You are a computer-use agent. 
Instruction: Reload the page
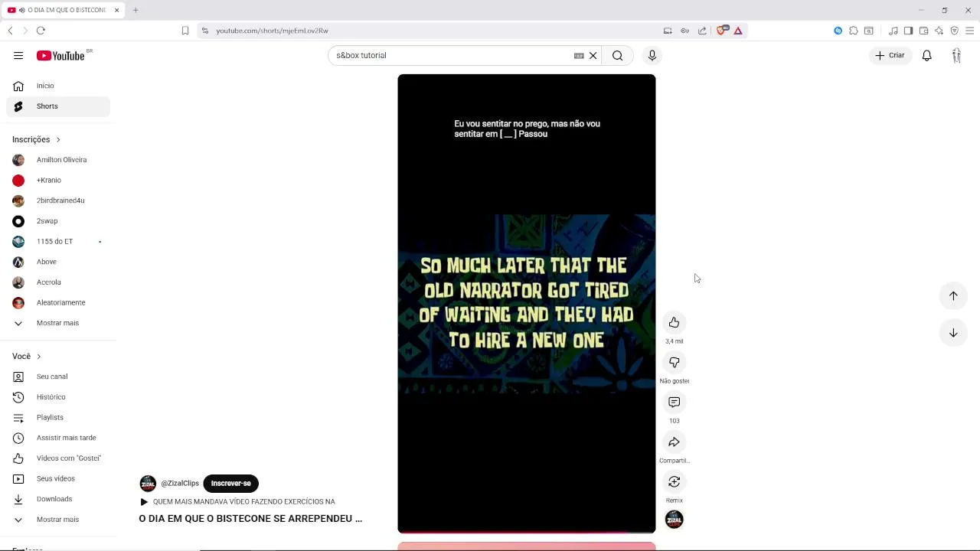click(41, 31)
